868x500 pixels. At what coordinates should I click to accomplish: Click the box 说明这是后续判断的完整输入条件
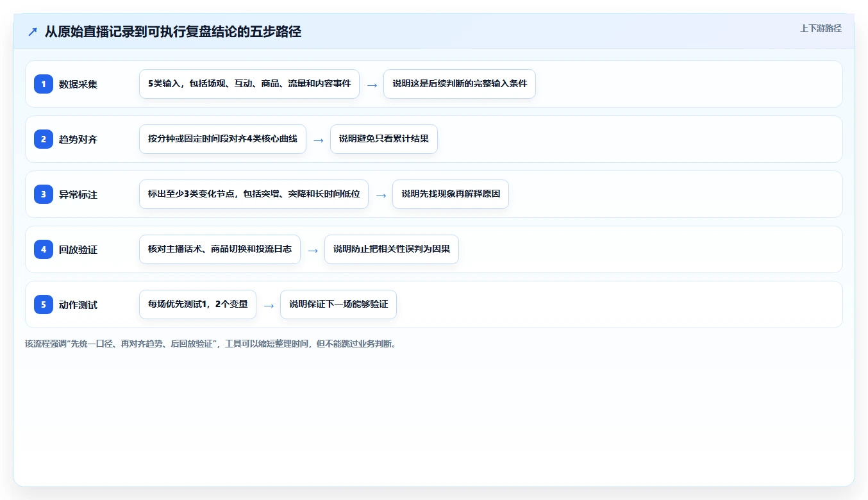tap(460, 84)
